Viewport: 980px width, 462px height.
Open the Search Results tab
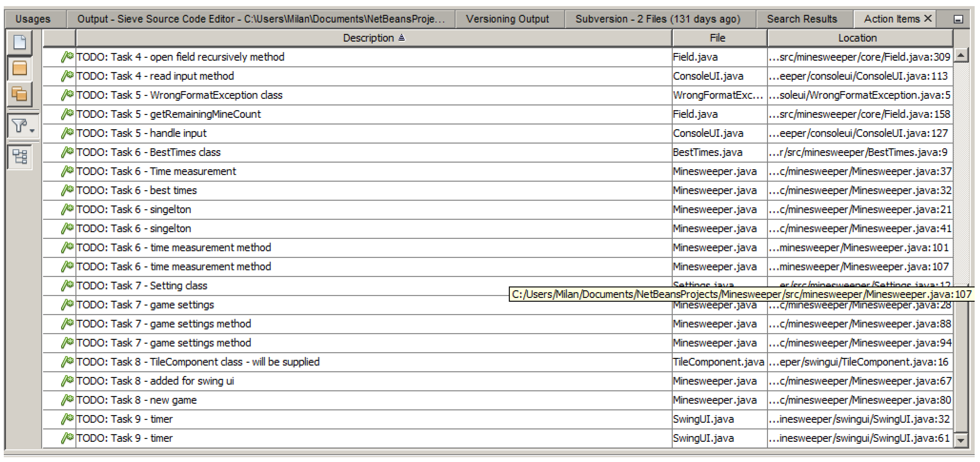coord(802,19)
